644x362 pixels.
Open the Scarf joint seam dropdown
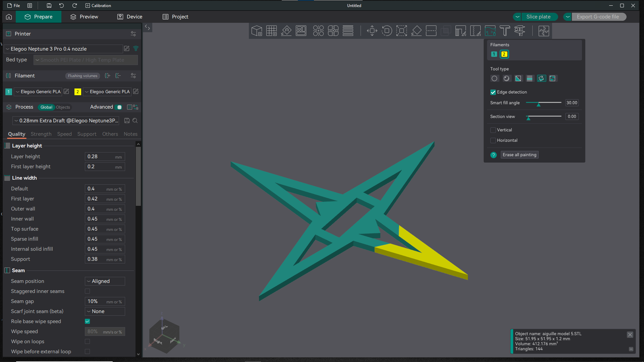point(105,311)
